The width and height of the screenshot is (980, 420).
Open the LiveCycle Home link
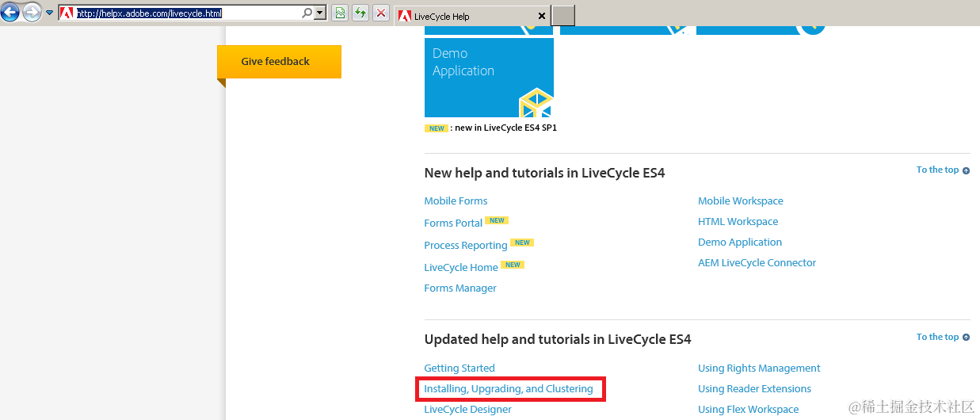[461, 268]
